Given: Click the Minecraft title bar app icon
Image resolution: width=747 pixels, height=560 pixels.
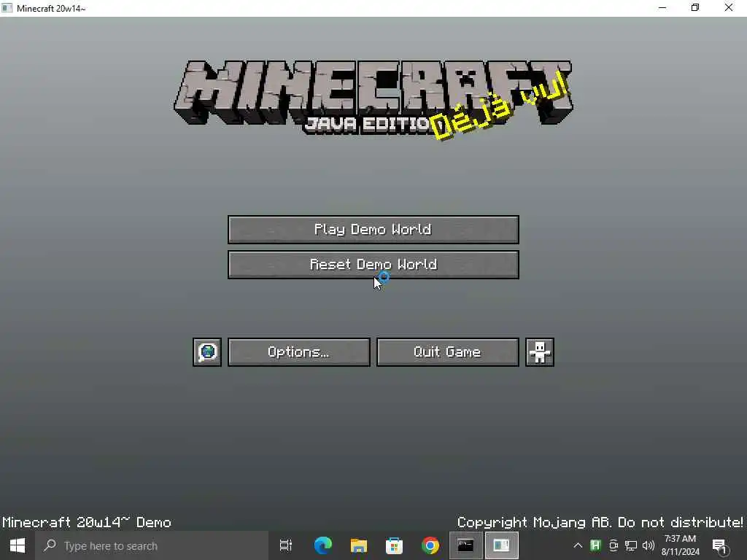Looking at the screenshot, I should click(7, 8).
